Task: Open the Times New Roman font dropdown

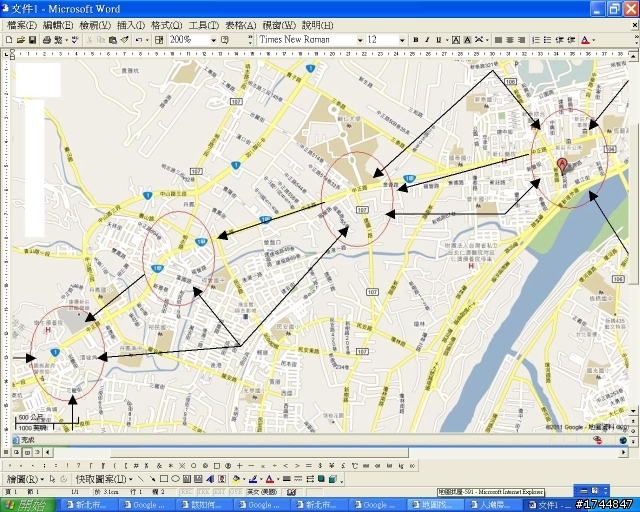Action: (360, 40)
